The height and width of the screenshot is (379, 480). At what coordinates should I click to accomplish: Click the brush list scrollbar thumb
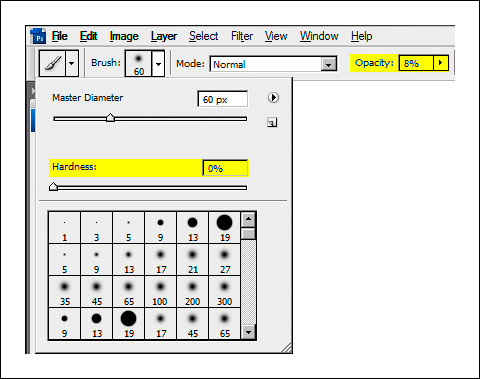pyautogui.click(x=248, y=233)
